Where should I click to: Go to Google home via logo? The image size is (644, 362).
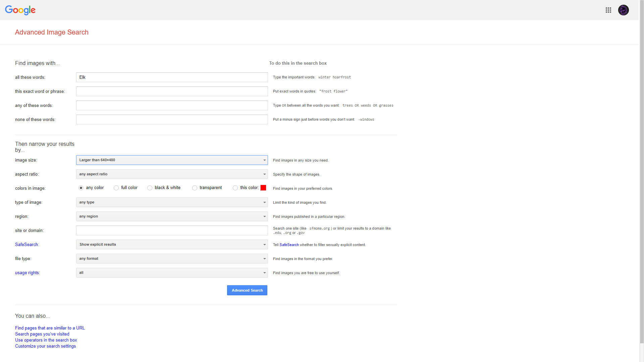pyautogui.click(x=20, y=10)
